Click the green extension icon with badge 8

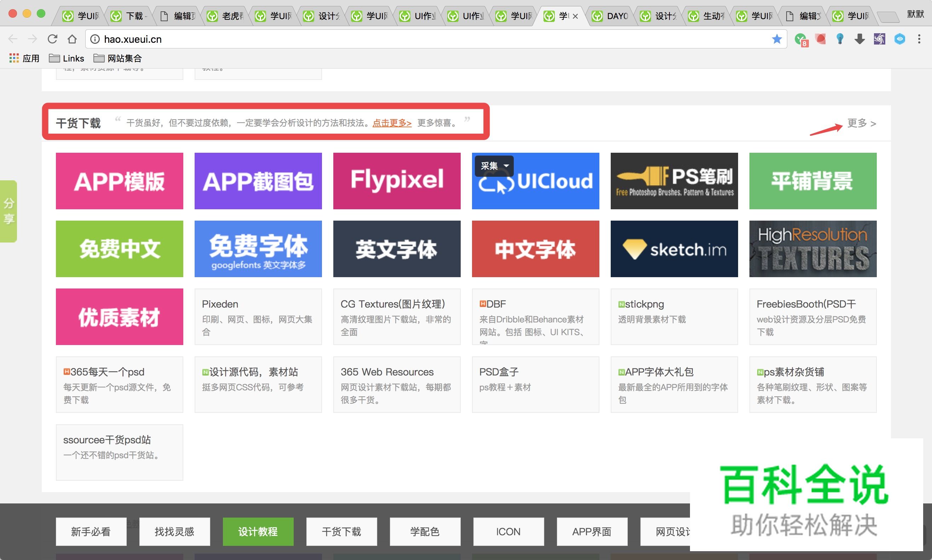tap(801, 39)
